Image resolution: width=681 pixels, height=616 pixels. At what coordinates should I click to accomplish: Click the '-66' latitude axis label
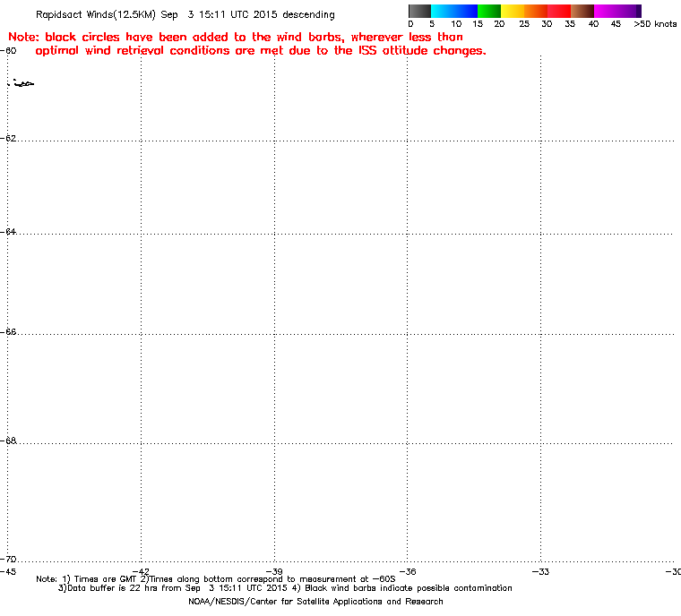(9, 331)
